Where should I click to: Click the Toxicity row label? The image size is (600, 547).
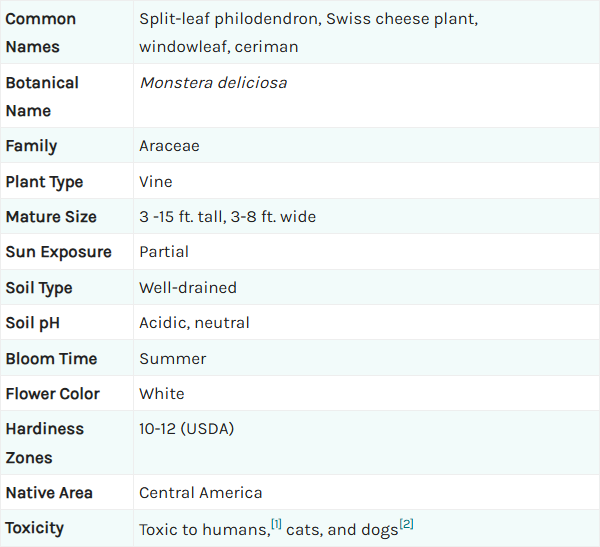(34, 528)
